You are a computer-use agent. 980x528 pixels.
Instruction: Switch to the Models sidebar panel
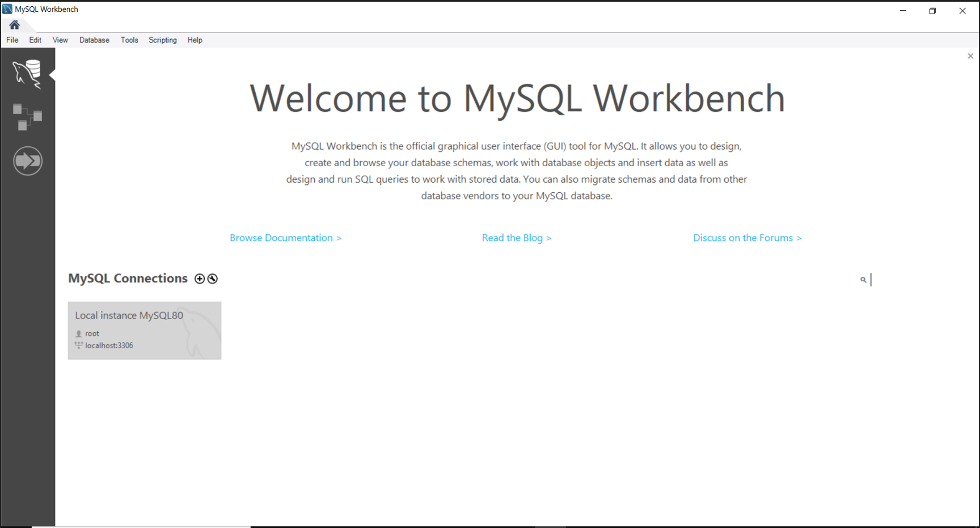click(27, 116)
